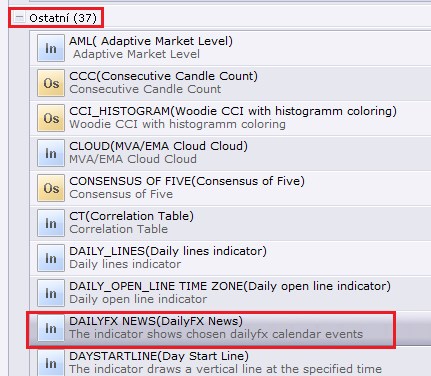The image size is (431, 376).
Task: Click the gray 'Consensus of Five' description
Action: click(x=121, y=194)
